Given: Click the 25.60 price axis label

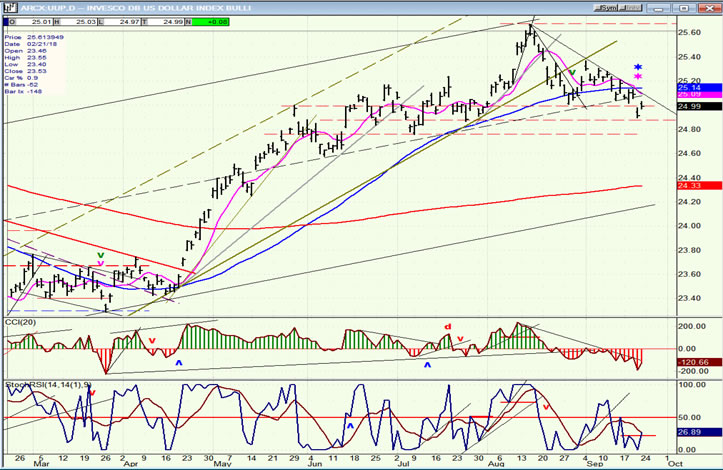Looking at the screenshot, I should coord(690,33).
